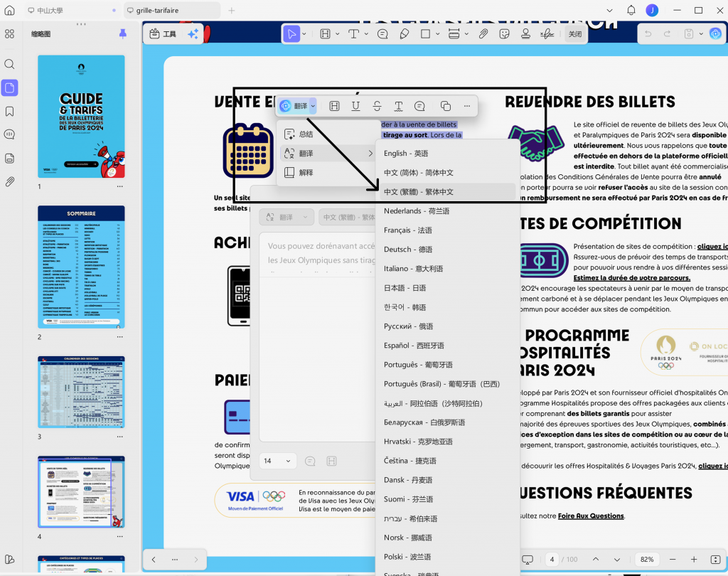Go to the next page with the down arrow
The height and width of the screenshot is (576, 728).
coord(617,559)
